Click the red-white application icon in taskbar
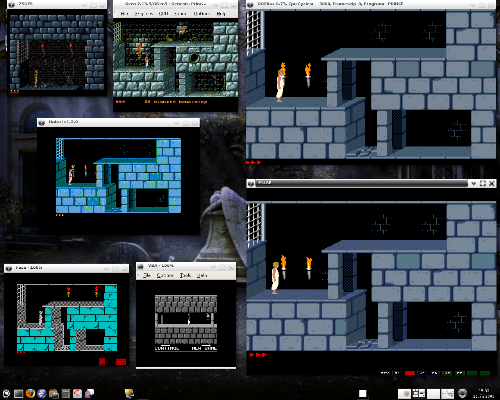 tap(77, 394)
